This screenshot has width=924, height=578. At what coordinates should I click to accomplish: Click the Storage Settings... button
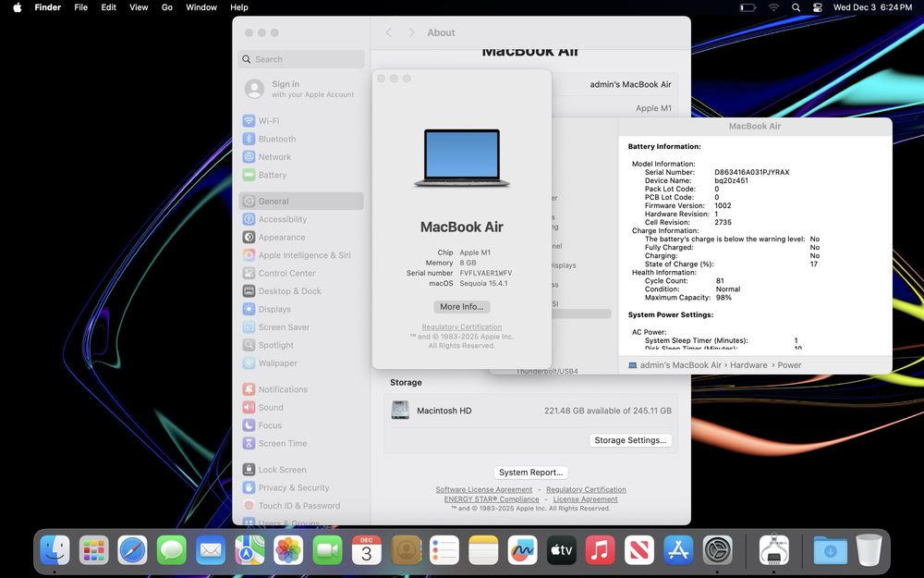(630, 440)
